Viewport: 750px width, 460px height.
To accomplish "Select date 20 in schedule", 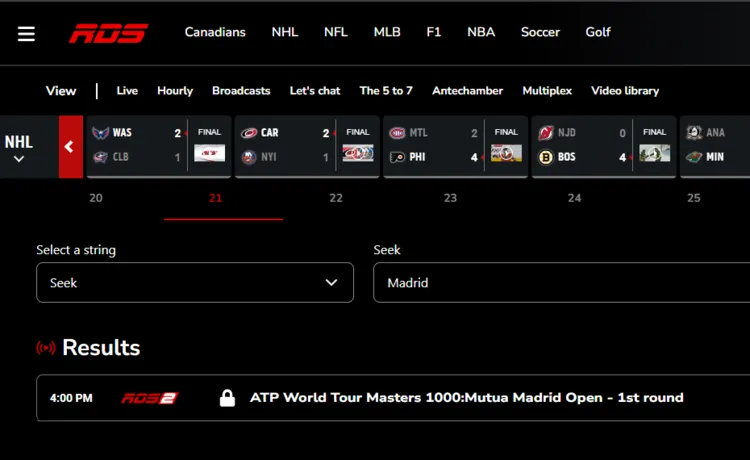I will 96,198.
